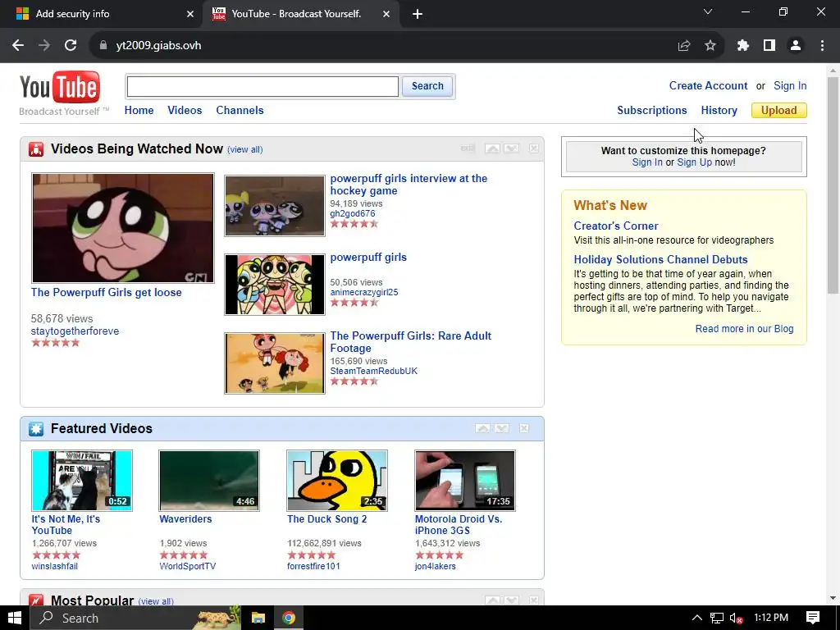Click the Search button
Image resolution: width=840 pixels, height=630 pixels.
(x=427, y=86)
